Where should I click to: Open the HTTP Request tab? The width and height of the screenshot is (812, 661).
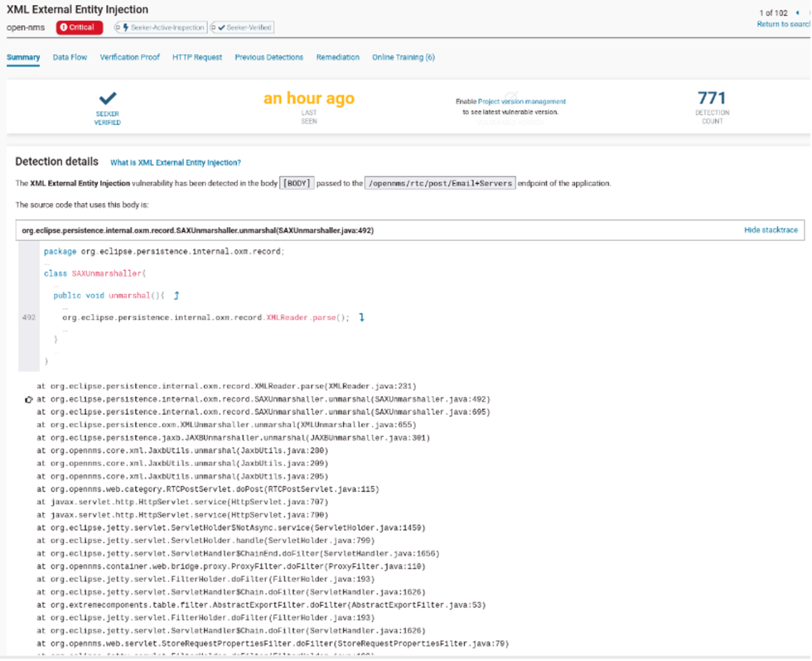pyautogui.click(x=197, y=58)
